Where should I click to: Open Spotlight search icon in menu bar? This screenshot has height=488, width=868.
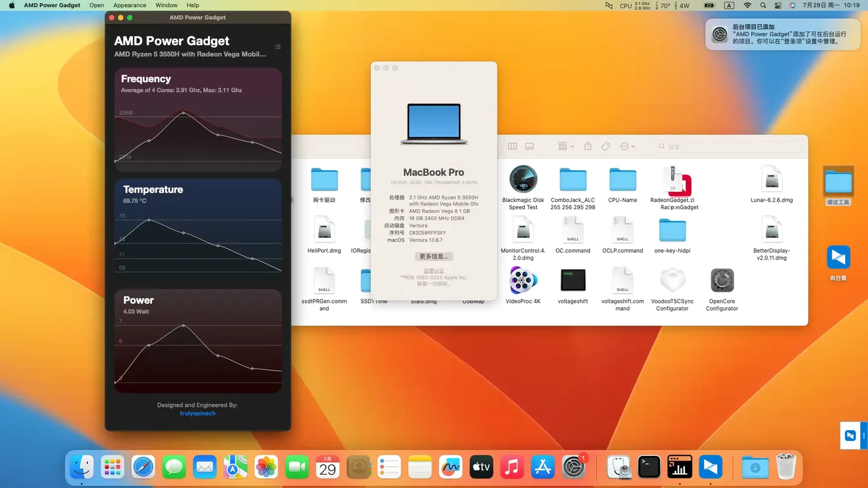pos(763,5)
